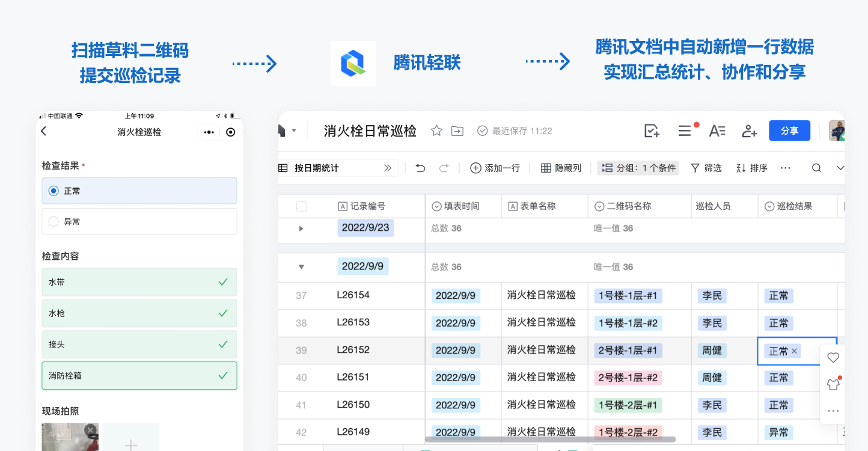Click 李民 inspector in row 41
The height and width of the screenshot is (451, 868).
712,405
